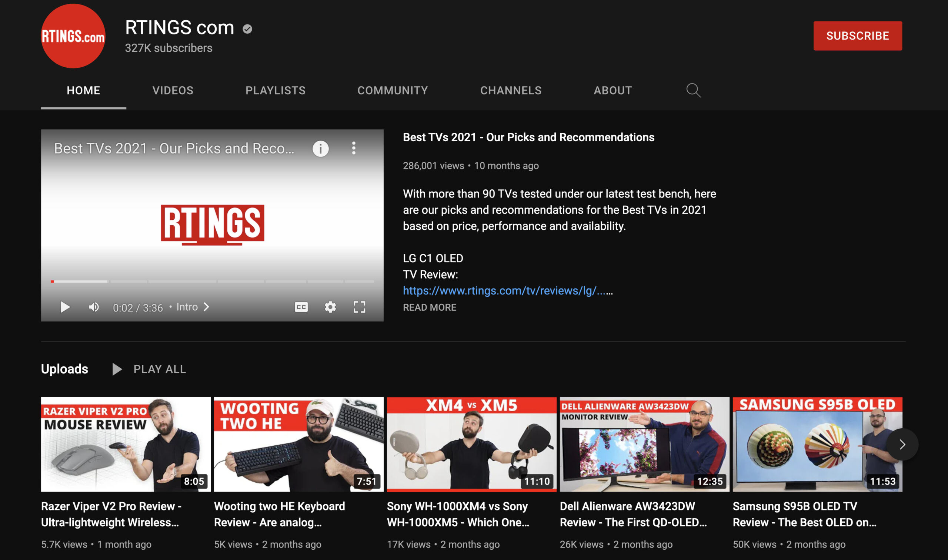The height and width of the screenshot is (560, 948).
Task: Seek using the video progress bar
Action: pyautogui.click(x=211, y=281)
